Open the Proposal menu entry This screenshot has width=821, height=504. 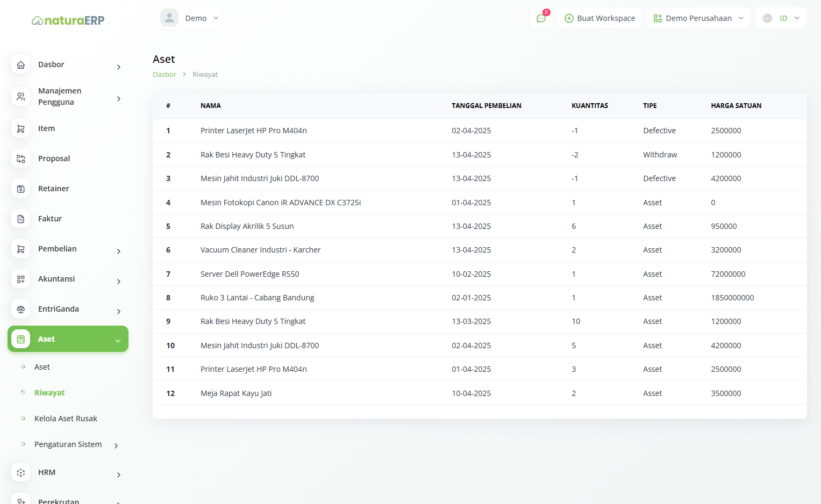click(54, 159)
